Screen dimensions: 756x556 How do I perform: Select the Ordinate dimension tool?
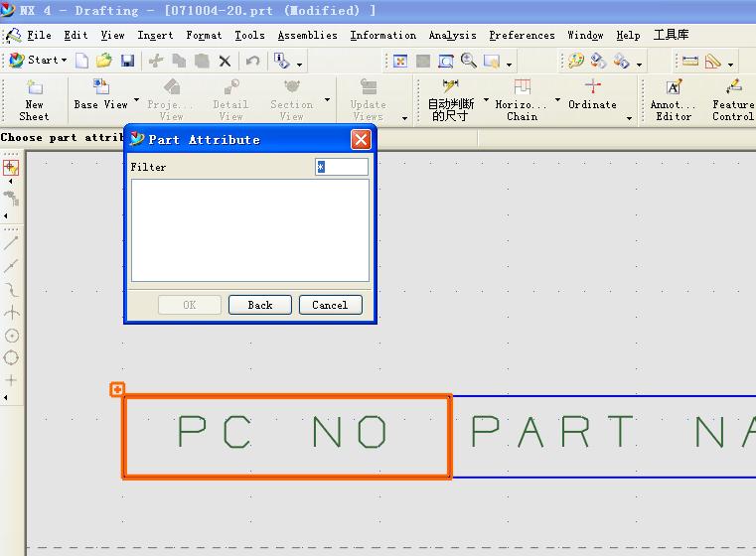pos(592,95)
